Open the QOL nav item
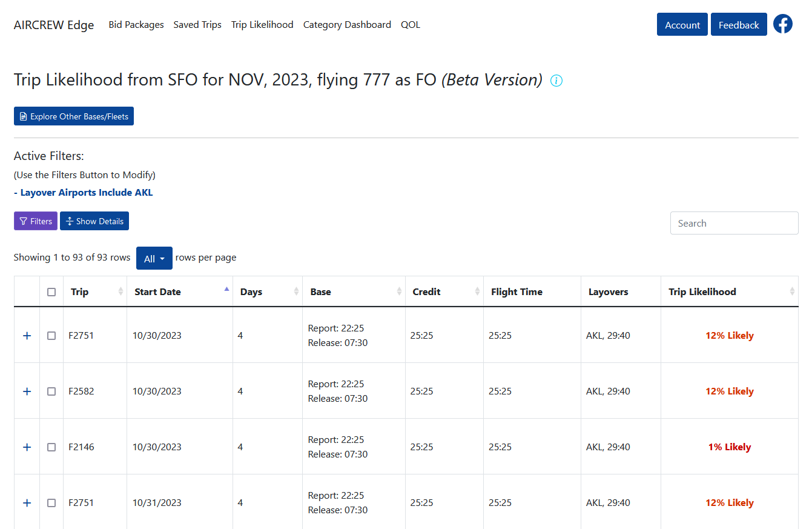 [411, 25]
